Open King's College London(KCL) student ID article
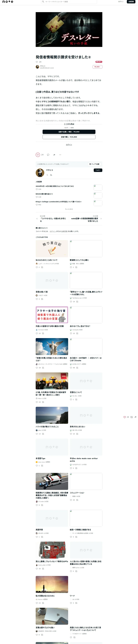This screenshot has width=138, height=644. coord(58,202)
